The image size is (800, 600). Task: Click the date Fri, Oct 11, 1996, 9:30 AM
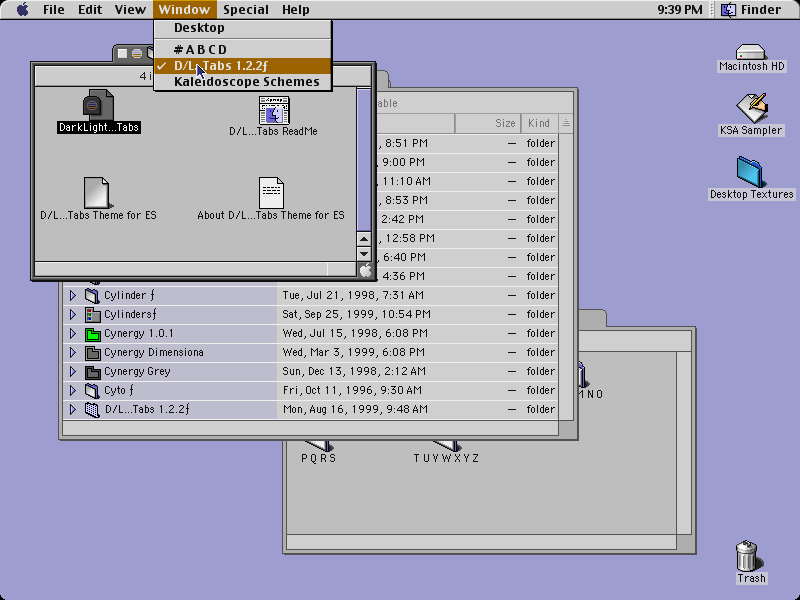(x=352, y=391)
